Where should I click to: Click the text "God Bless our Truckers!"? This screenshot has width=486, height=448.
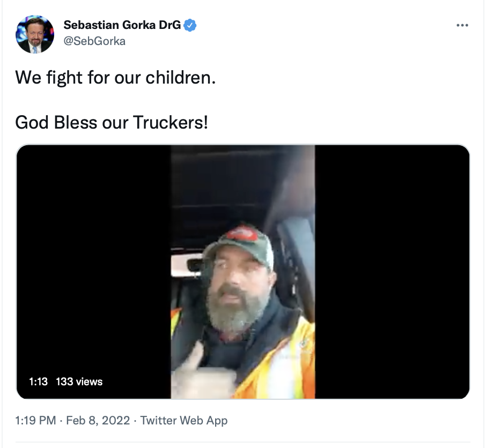pos(112,122)
